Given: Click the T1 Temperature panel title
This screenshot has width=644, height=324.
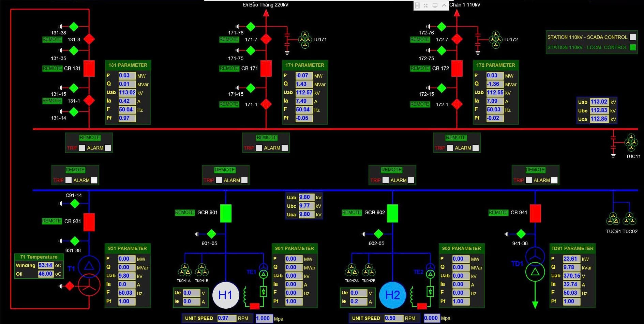Looking at the screenshot, I should (39, 257).
